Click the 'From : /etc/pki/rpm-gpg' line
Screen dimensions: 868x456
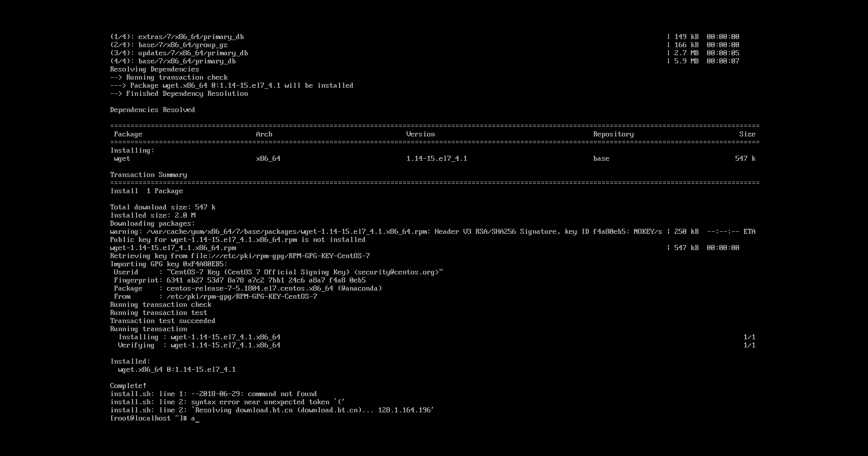(x=216, y=296)
